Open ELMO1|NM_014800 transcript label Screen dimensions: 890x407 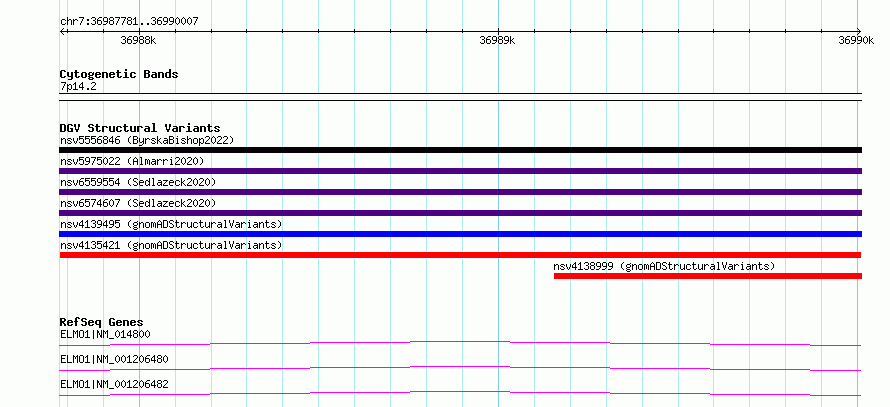pyautogui.click(x=105, y=334)
